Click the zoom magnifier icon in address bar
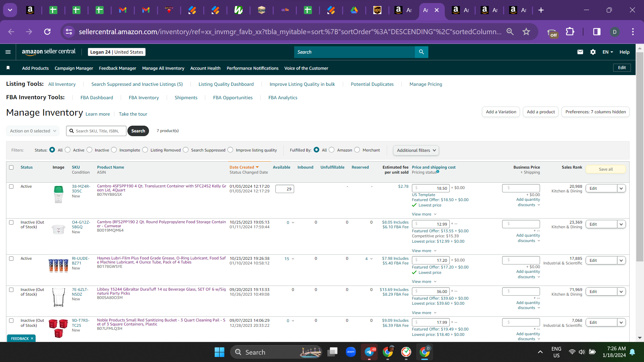The height and width of the screenshot is (362, 644). coord(510,32)
